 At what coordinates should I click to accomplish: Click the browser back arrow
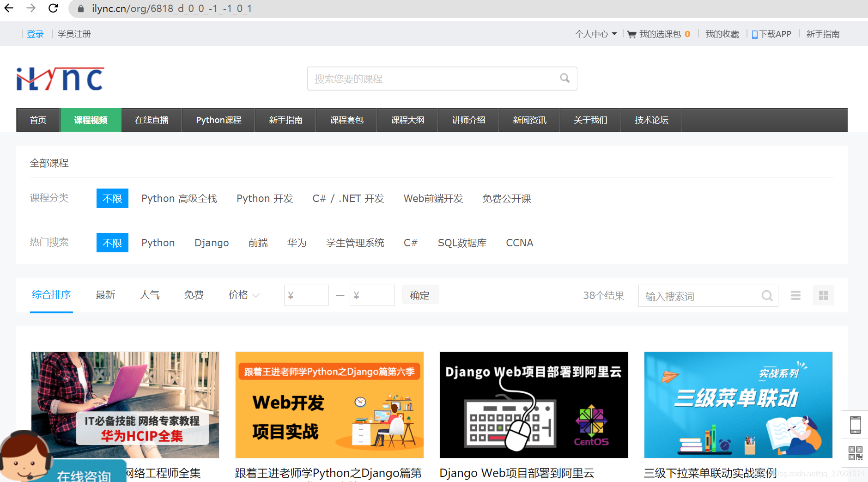[9, 8]
